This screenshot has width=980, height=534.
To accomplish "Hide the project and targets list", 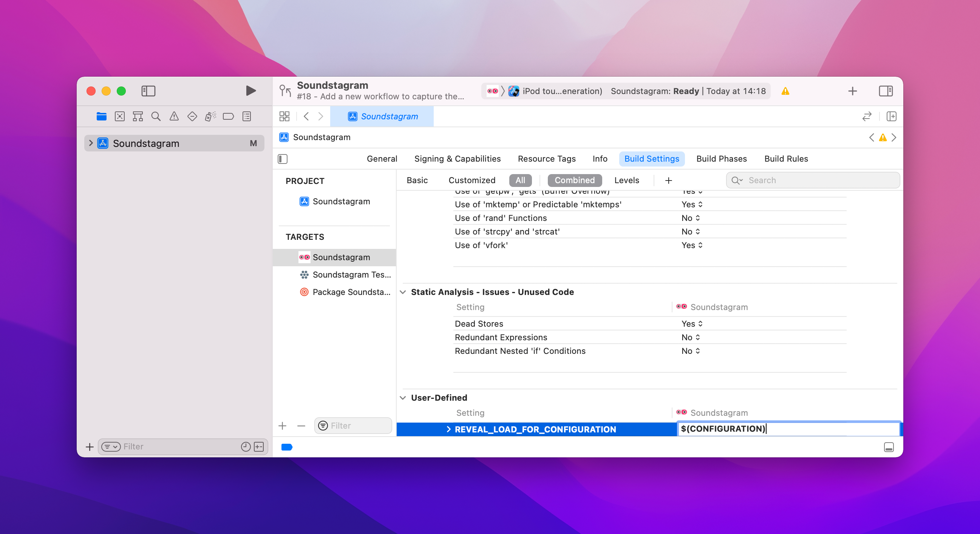I will tap(283, 159).
